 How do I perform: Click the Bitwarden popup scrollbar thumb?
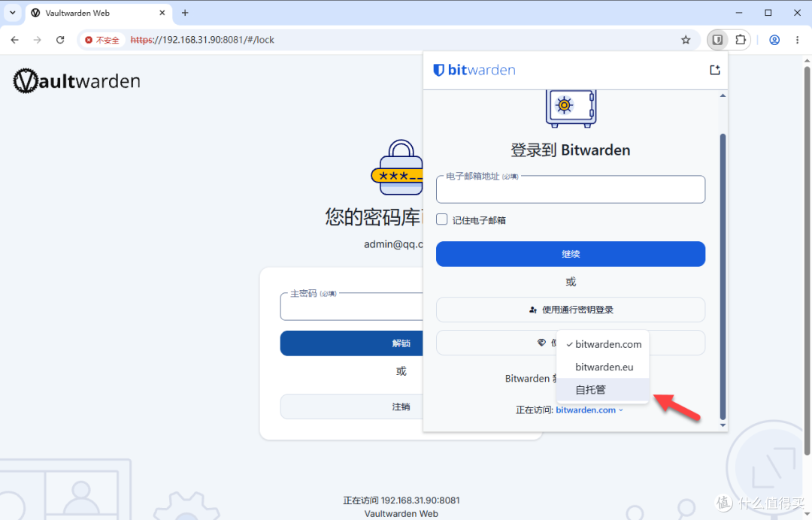pos(723,277)
